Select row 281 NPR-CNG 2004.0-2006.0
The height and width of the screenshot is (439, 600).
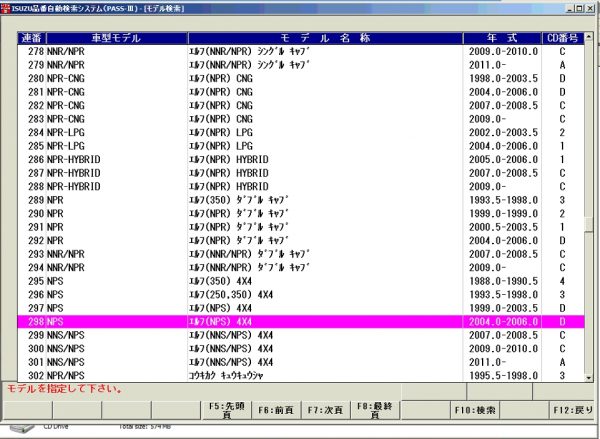301,92
